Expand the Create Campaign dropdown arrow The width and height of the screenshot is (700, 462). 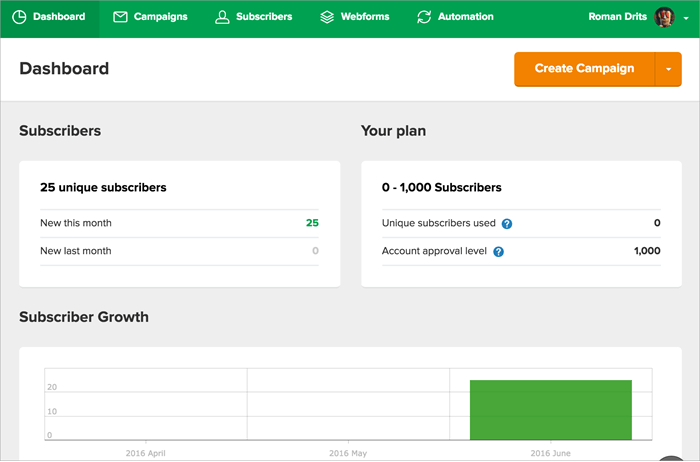(668, 69)
